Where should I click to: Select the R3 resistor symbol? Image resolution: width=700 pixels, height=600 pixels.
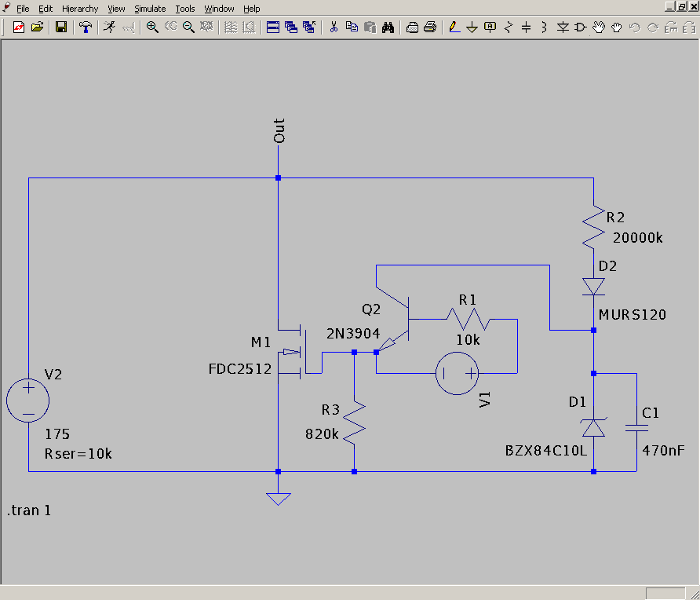click(x=355, y=423)
